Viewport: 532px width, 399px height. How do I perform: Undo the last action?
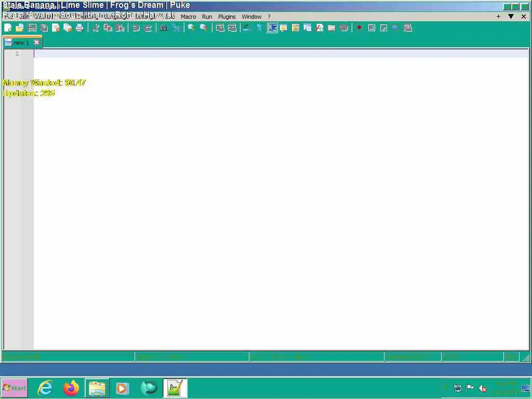[136, 28]
